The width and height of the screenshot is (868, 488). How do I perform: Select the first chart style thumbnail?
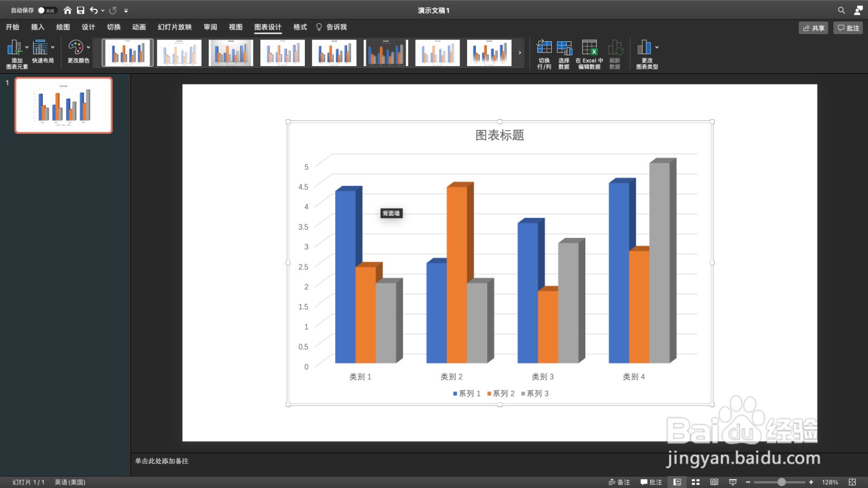128,53
